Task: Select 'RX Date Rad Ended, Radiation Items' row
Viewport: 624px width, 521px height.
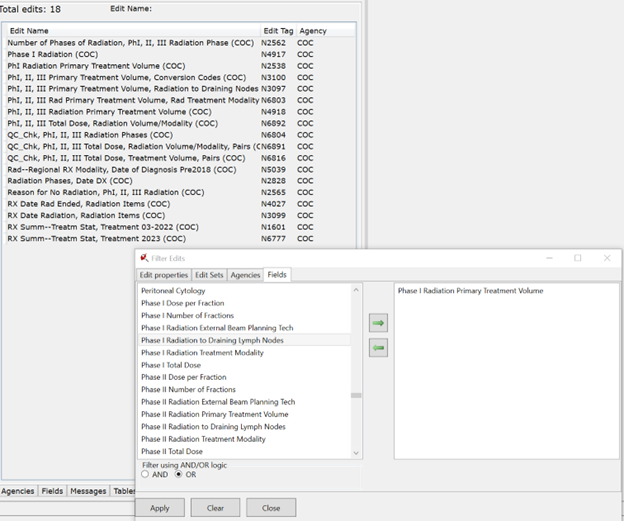Action: 180,204
